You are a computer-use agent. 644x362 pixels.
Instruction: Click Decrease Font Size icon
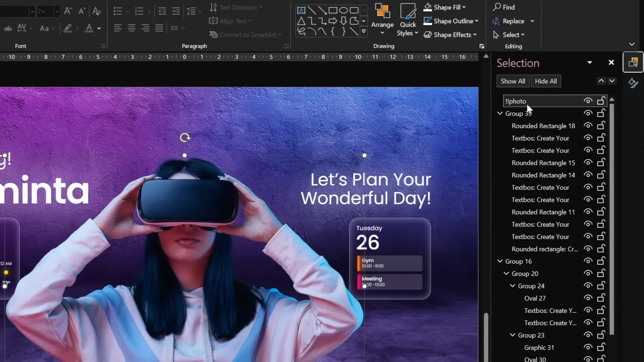82,11
